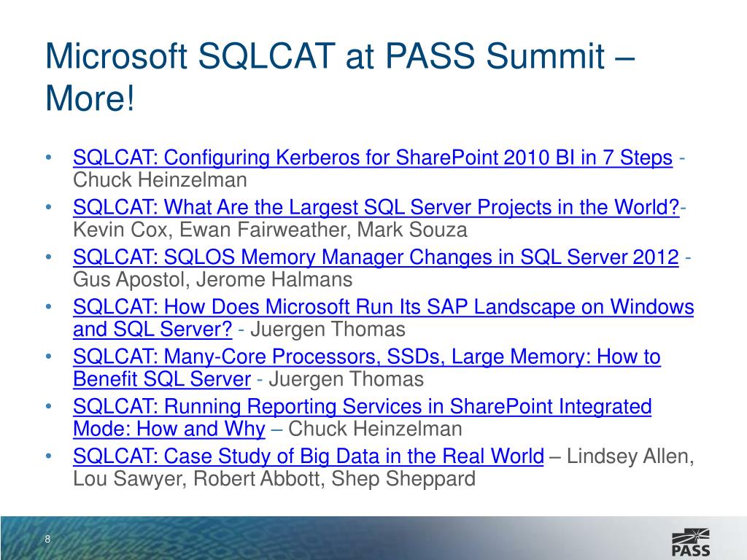Image resolution: width=747 pixels, height=560 pixels.
Task: Open the Configuring Kerberos for SharePoint 2010 link
Action: click(372, 157)
